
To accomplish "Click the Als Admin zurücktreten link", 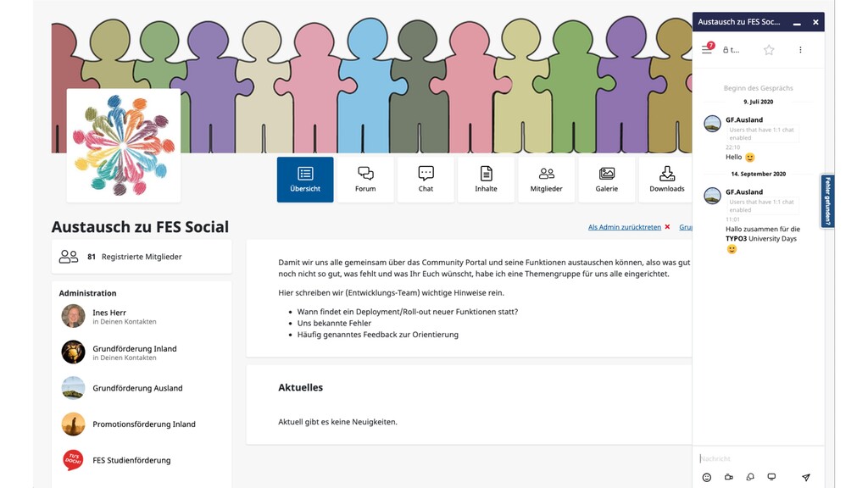I will tap(625, 227).
